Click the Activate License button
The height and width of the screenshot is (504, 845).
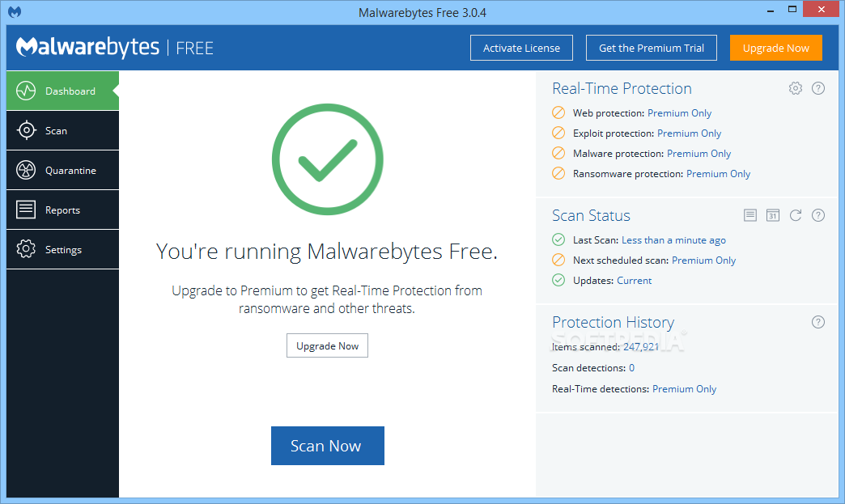pyautogui.click(x=520, y=48)
